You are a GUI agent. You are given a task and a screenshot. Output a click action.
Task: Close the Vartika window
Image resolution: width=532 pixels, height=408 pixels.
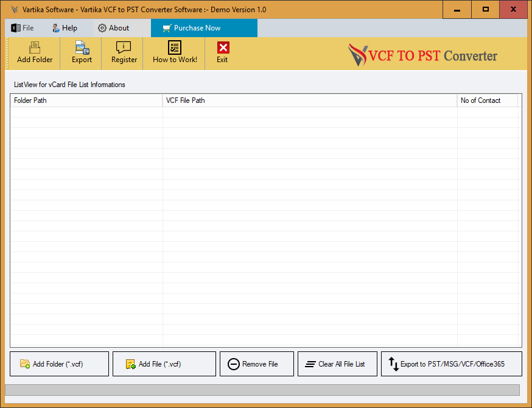click(x=513, y=10)
